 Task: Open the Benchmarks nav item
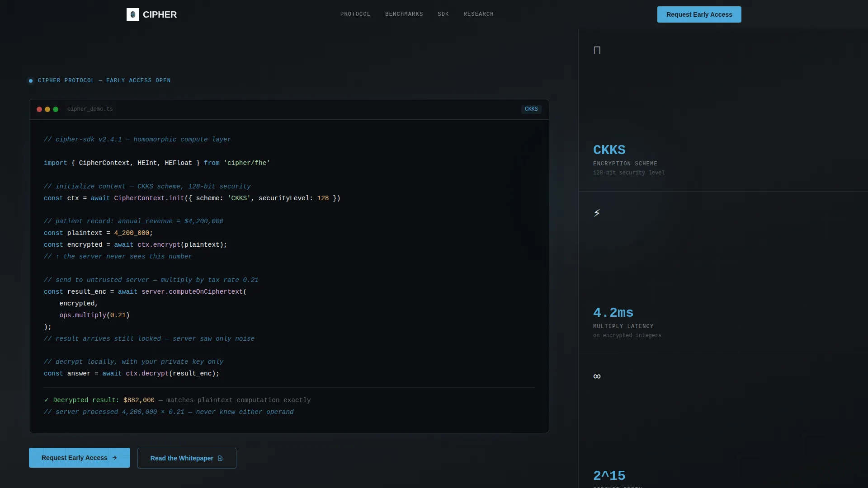pos(404,14)
